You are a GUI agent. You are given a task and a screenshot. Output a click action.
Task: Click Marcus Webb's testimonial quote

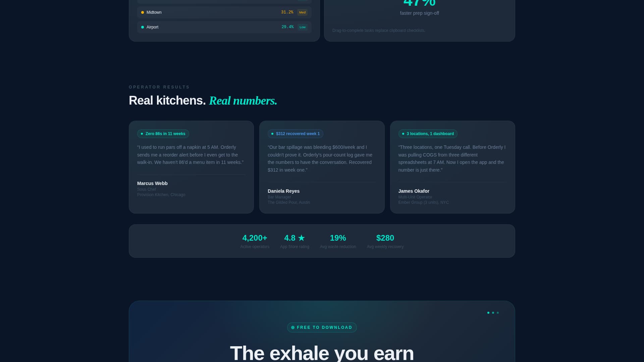(191, 155)
